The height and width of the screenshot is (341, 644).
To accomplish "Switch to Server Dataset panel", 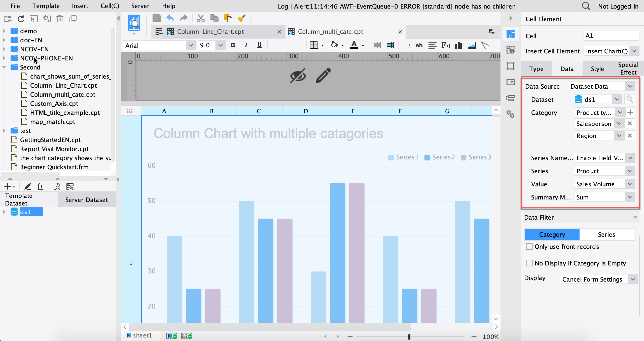I will (x=87, y=200).
